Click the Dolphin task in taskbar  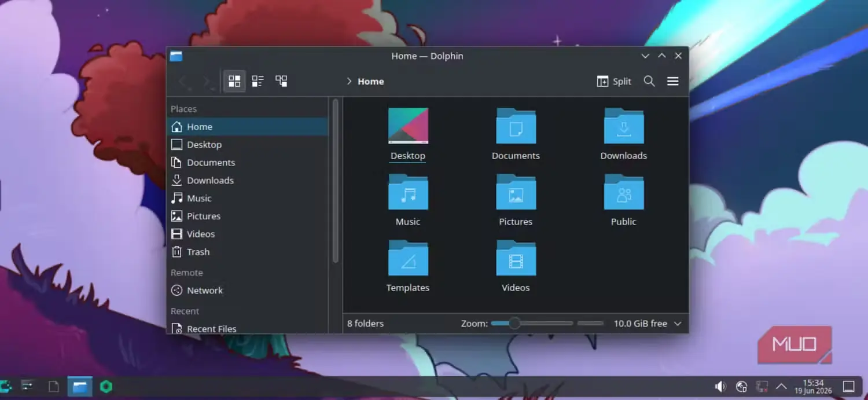80,387
